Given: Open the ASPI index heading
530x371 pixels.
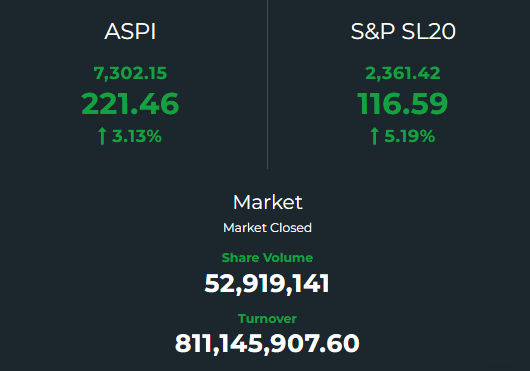Looking at the screenshot, I should [130, 31].
